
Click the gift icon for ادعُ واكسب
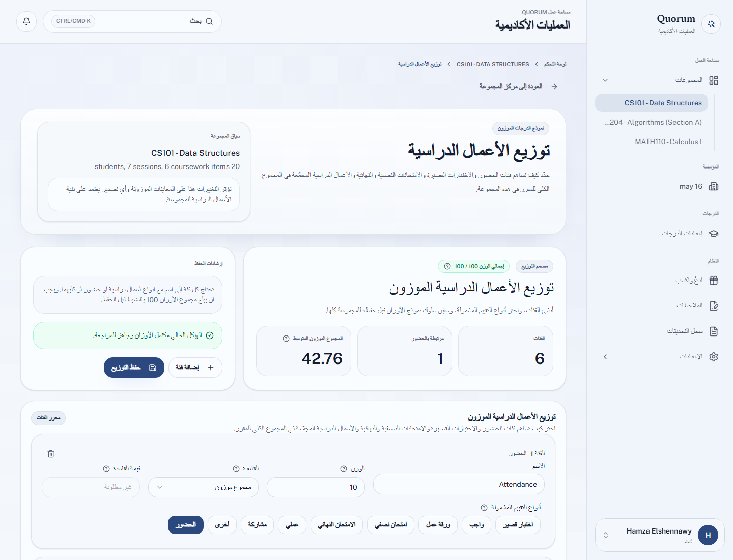(x=714, y=280)
